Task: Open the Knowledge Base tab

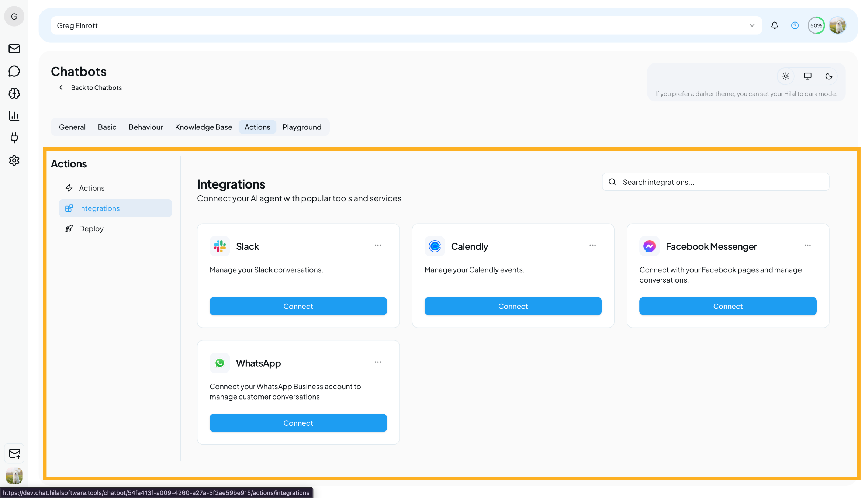Action: tap(203, 127)
